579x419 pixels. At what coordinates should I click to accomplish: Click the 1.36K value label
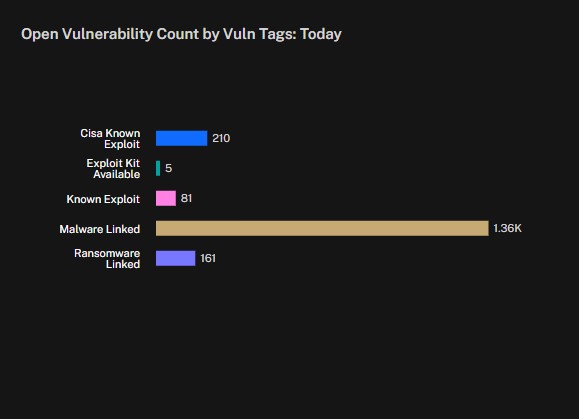(x=507, y=229)
